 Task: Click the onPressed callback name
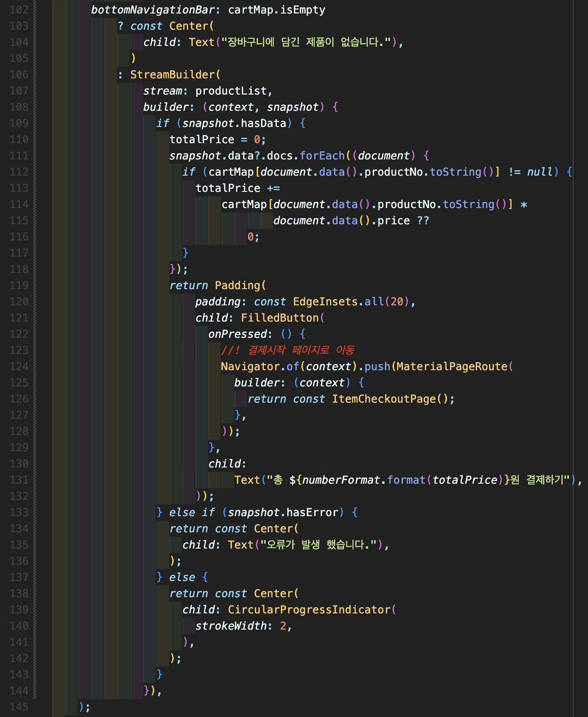pos(237,334)
